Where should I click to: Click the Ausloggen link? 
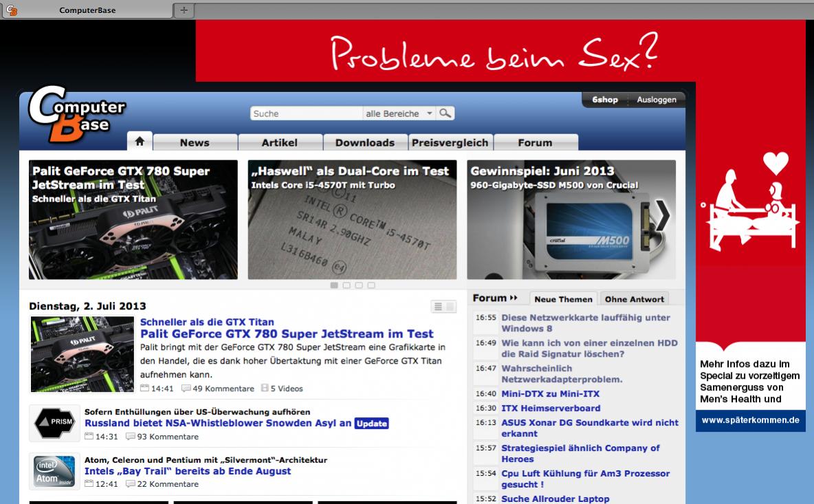(x=657, y=100)
